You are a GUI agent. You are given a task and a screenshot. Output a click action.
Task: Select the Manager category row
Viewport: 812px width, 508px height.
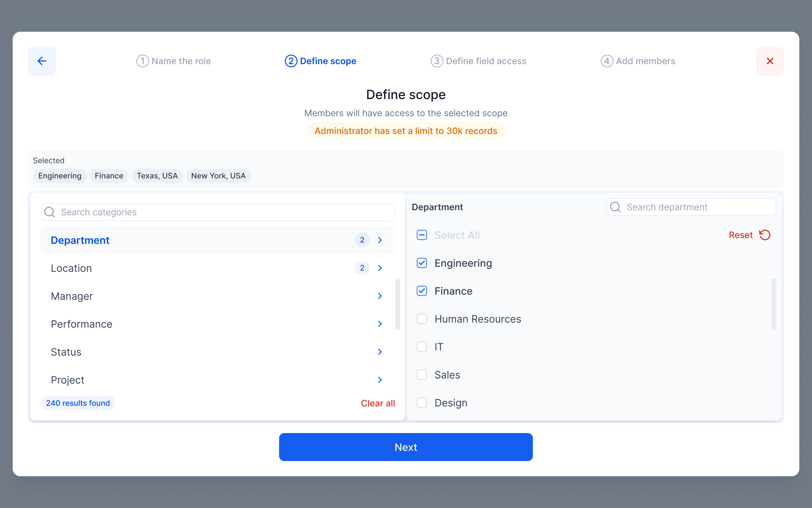click(218, 296)
